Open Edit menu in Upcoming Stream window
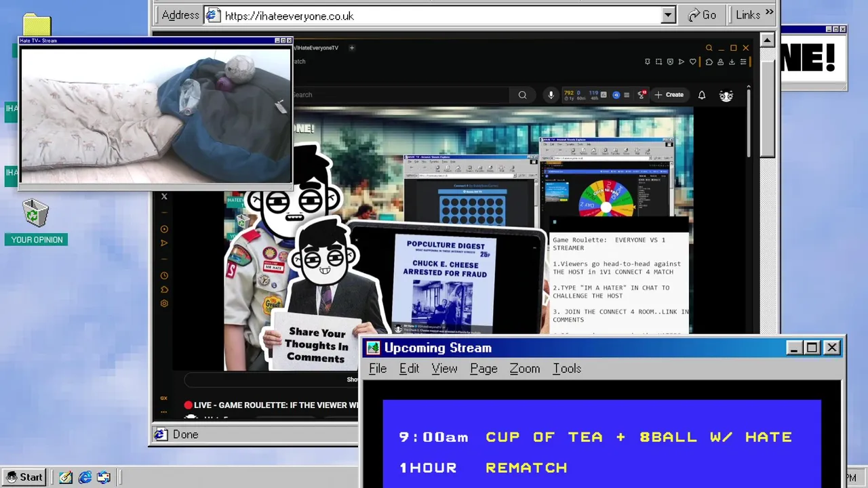This screenshot has height=488, width=868. (409, 369)
